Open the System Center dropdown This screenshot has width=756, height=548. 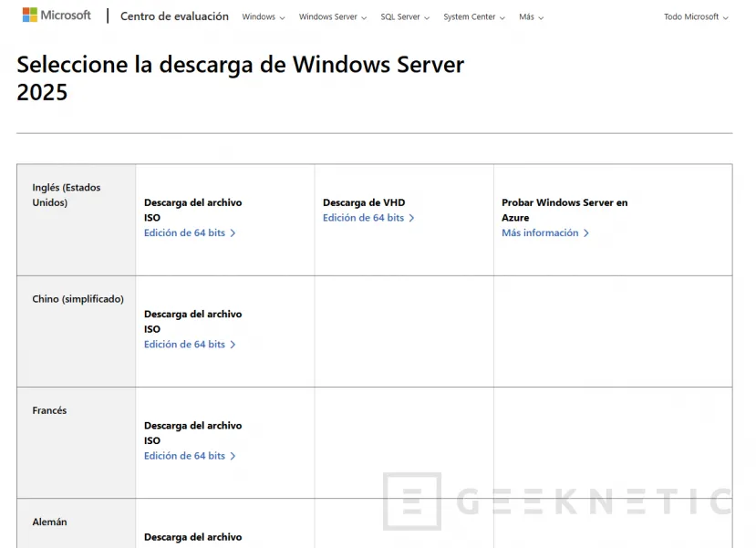(x=474, y=17)
